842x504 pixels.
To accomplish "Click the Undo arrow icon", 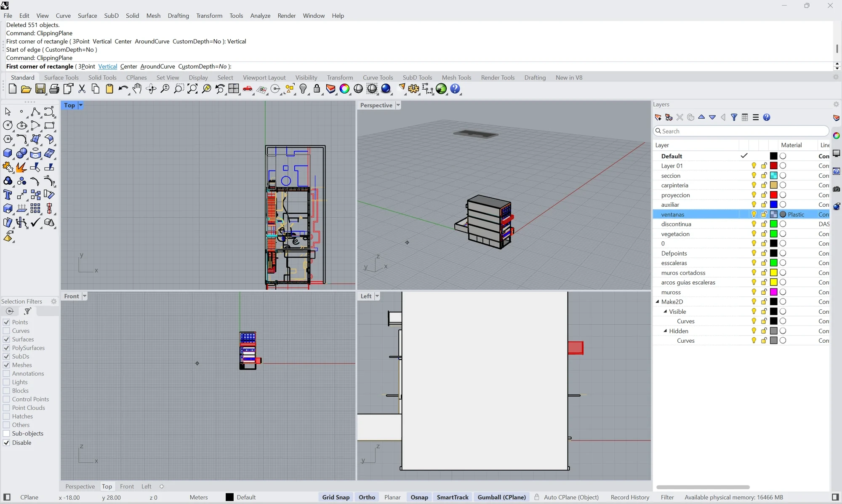I will (123, 89).
